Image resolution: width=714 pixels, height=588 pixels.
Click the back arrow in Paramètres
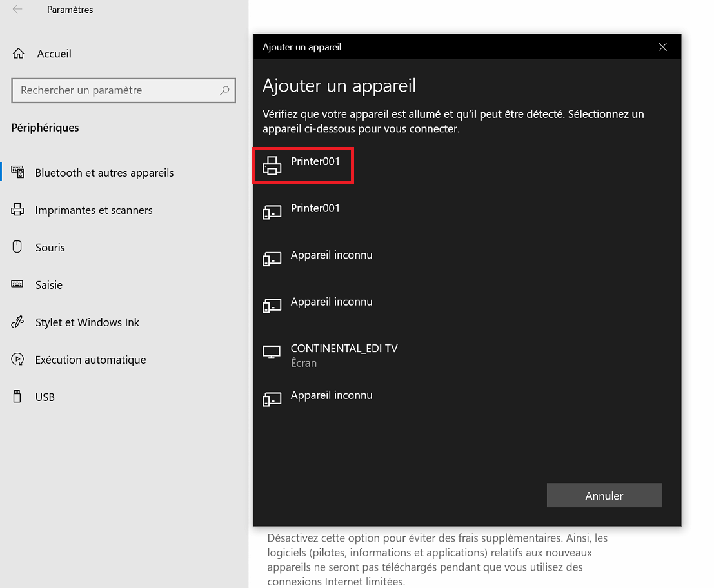17,9
